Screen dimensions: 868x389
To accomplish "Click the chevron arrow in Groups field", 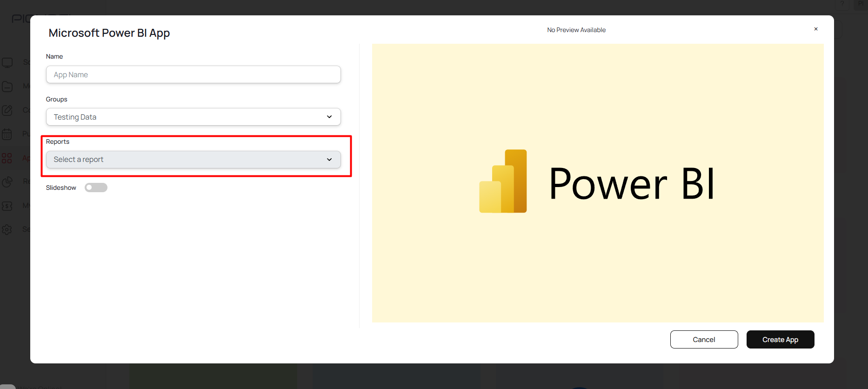I will point(329,117).
